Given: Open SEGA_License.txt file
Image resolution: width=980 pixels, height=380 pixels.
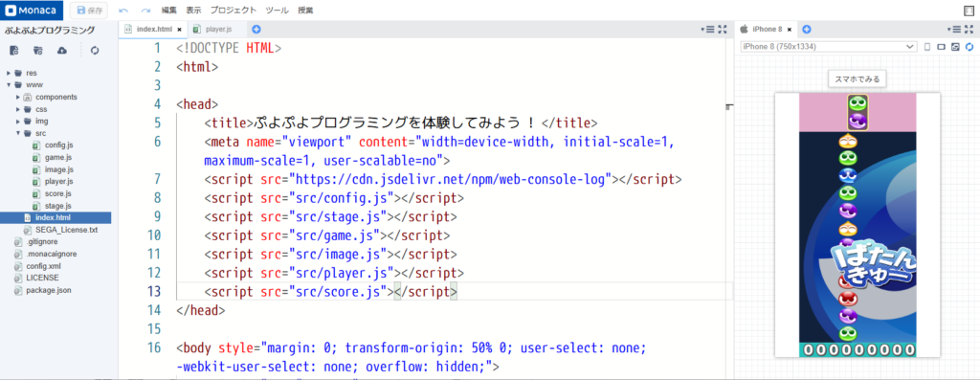Looking at the screenshot, I should click(x=66, y=230).
